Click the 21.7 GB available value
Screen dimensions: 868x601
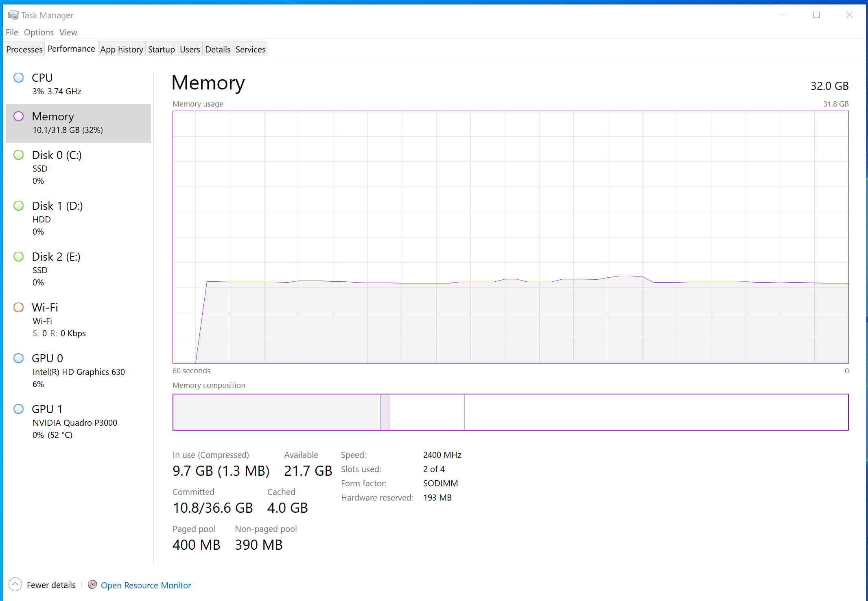308,471
